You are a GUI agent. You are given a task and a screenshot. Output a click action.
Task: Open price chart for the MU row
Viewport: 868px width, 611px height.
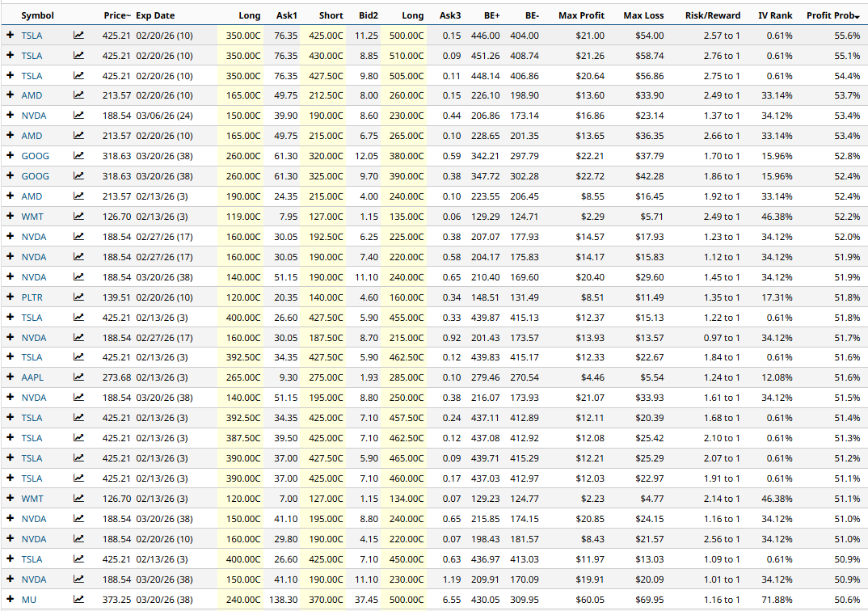[x=78, y=600]
